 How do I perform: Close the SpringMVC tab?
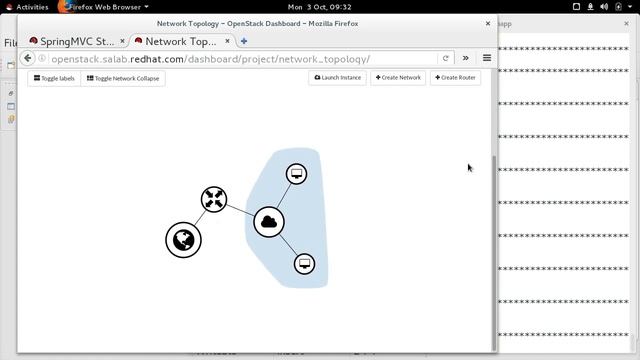[122, 41]
